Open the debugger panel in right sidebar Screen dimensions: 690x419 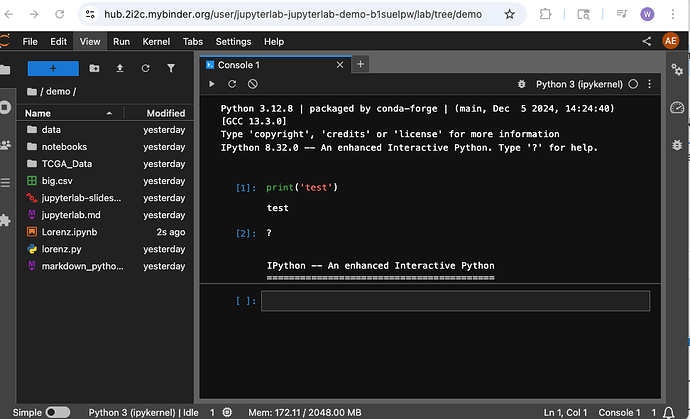[x=677, y=143]
